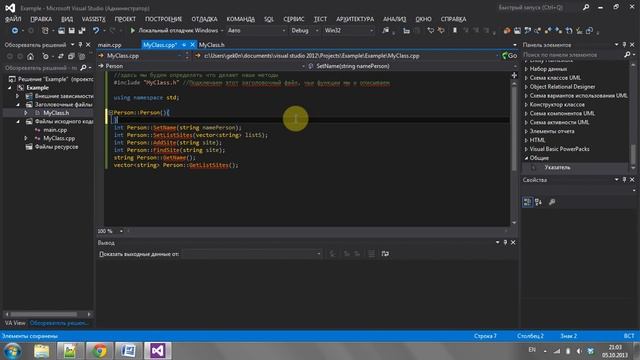Collapse the Заголовочные файлы folder
The width and height of the screenshot is (640, 360).
18,104
